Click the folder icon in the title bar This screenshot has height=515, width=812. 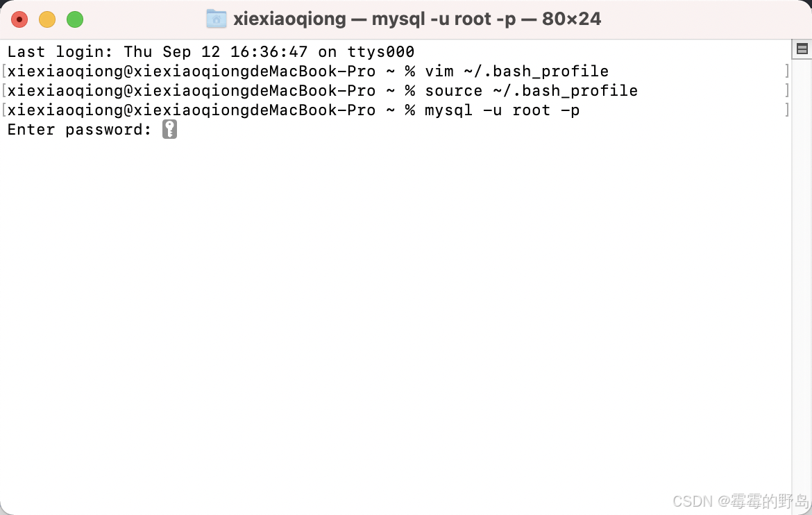click(215, 18)
